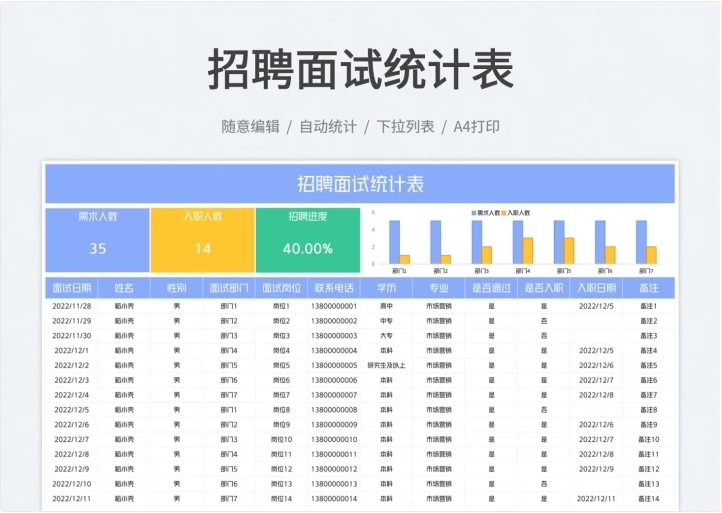Click the 备注14 cell

pos(649,498)
